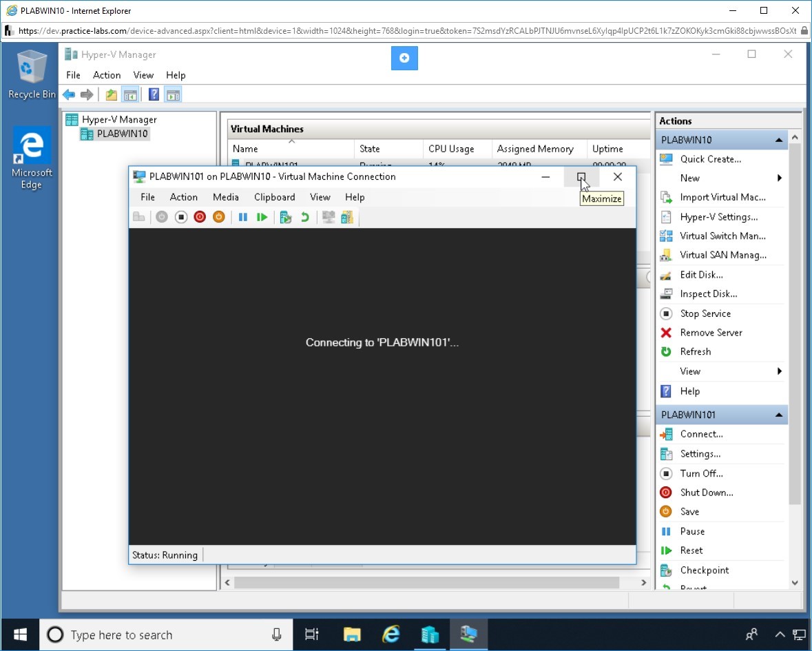Collapse the PLABWIN10 actions section
The image size is (812, 651).
778,141
